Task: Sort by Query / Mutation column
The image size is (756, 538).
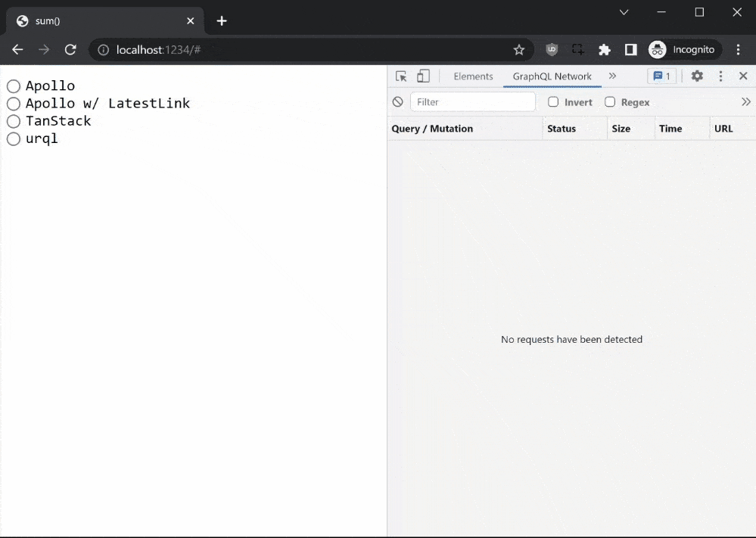Action: pyautogui.click(x=465, y=129)
